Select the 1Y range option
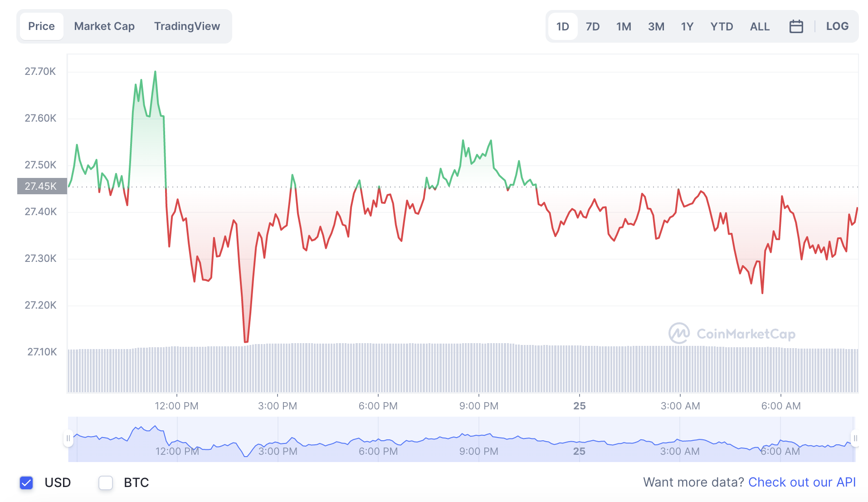Viewport: 868px width, 502px height. click(x=687, y=26)
